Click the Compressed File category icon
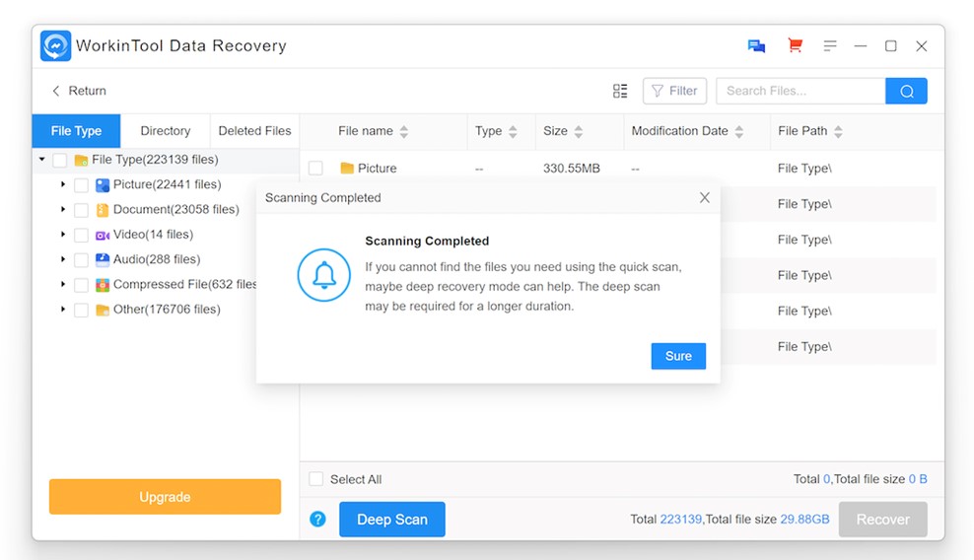Viewport: 974px width, 560px height. pyautogui.click(x=103, y=285)
